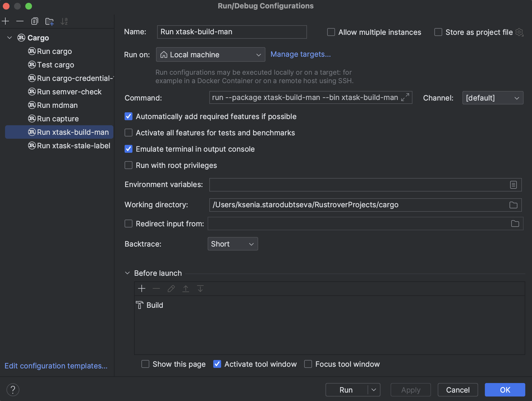Image resolution: width=532 pixels, height=401 pixels.
Task: Open Manage targets link
Action: pos(301,54)
